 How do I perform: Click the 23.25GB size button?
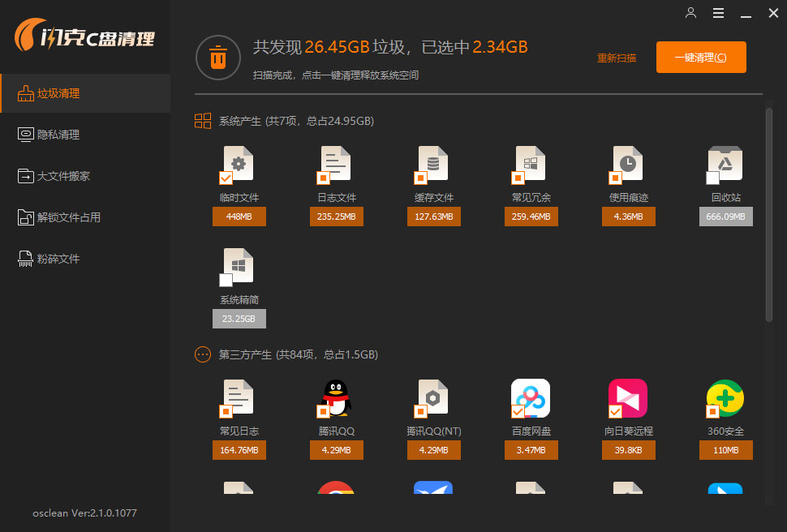pos(239,319)
